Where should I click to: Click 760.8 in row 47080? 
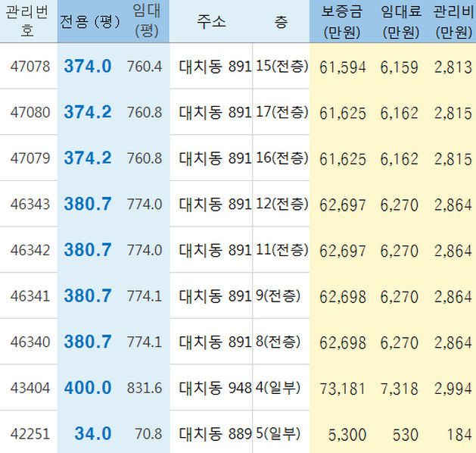[145, 112]
